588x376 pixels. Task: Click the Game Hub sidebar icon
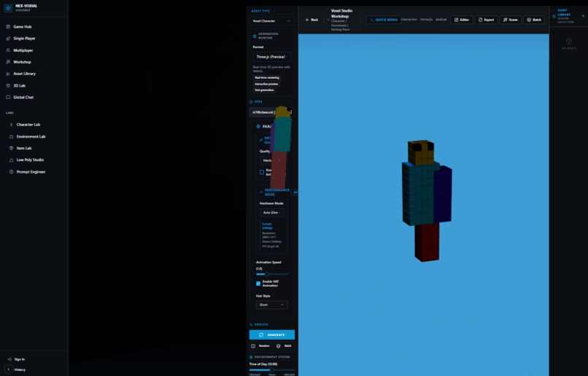pos(8,26)
